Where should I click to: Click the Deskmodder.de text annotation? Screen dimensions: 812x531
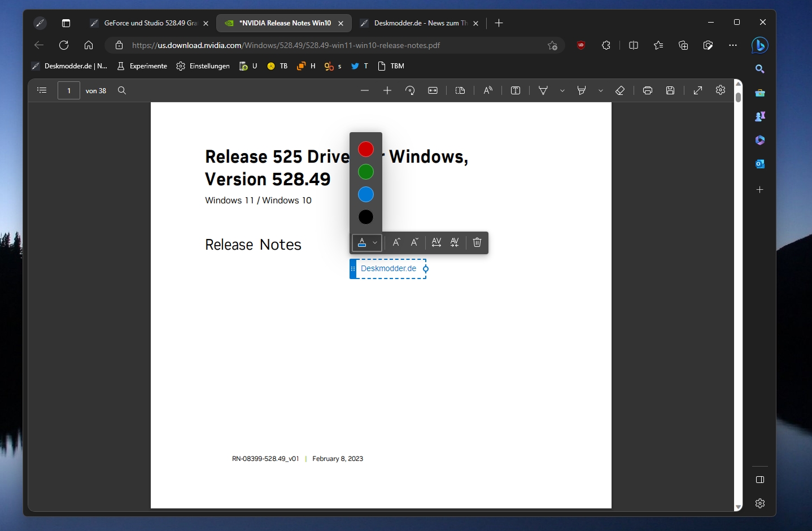coord(388,268)
